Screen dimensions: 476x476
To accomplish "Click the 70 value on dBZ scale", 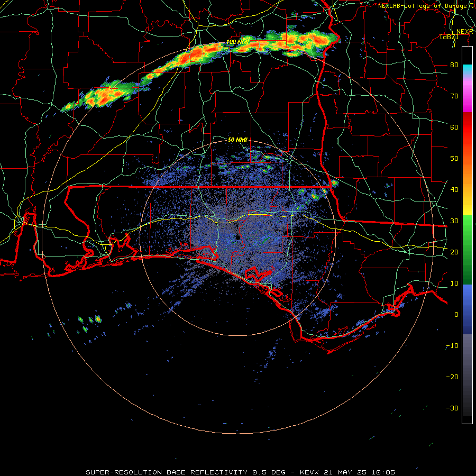I will (454, 96).
